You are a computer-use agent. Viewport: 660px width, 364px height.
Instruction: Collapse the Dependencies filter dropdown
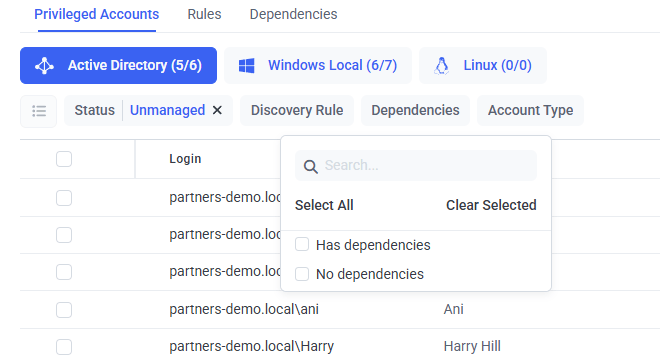pyautogui.click(x=415, y=110)
